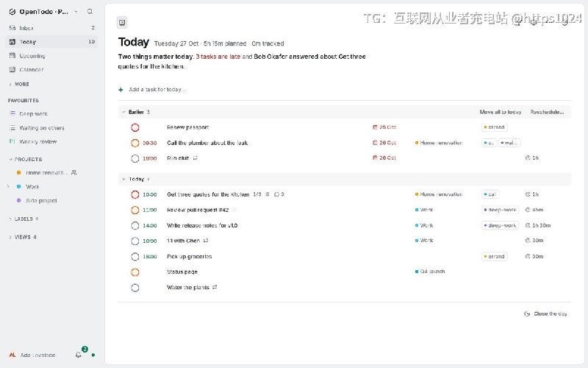The height and width of the screenshot is (368, 588).
Task: Click the shared-members icon beside Home renovation project
Action: 74,173
